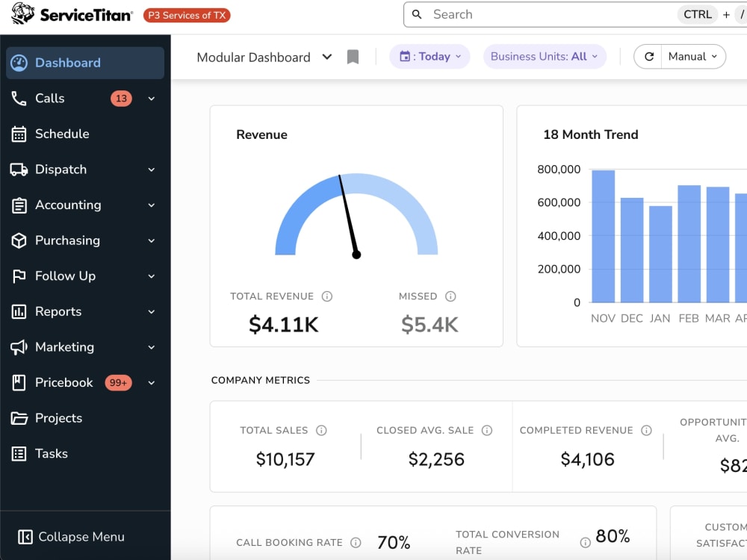Click the Pricebook 99+ notification badge
This screenshot has height=560, width=747.
[x=118, y=383]
